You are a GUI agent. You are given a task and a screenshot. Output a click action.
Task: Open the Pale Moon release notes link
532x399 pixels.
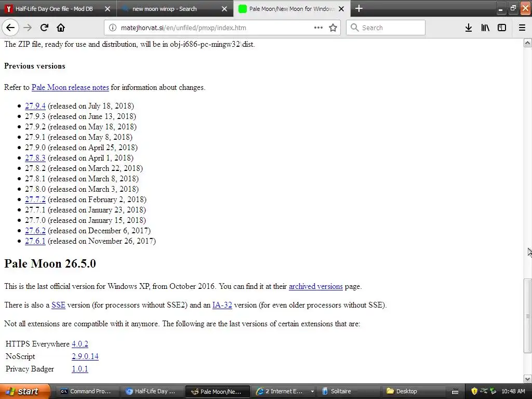click(x=70, y=87)
